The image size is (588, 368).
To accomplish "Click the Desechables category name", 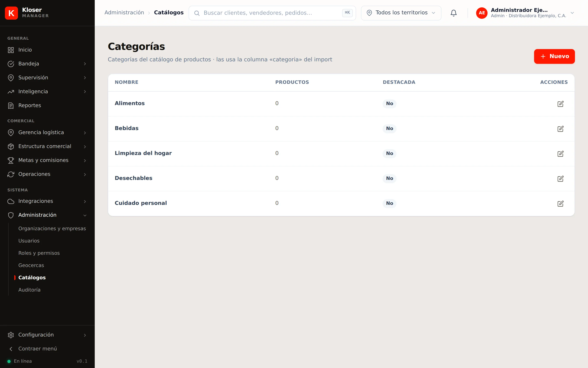I will tap(133, 178).
